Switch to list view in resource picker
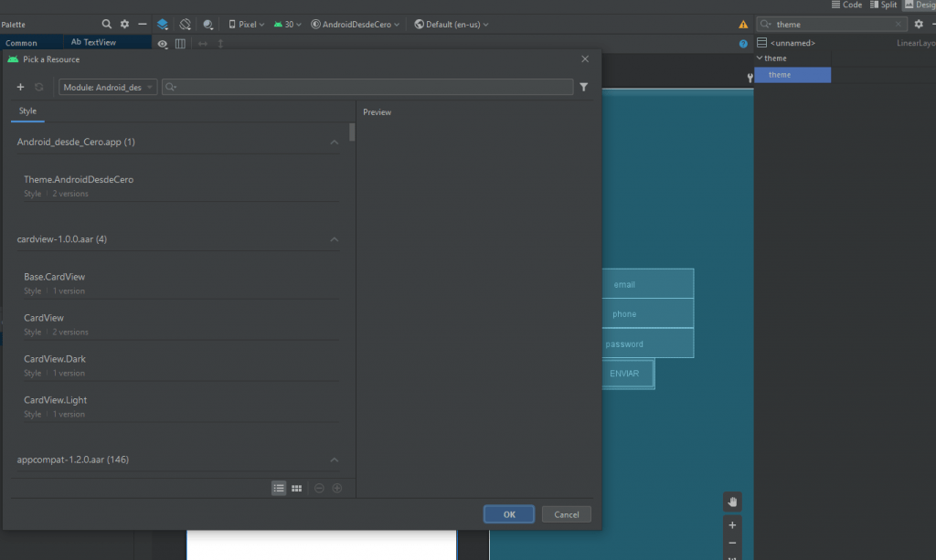 pyautogui.click(x=279, y=488)
